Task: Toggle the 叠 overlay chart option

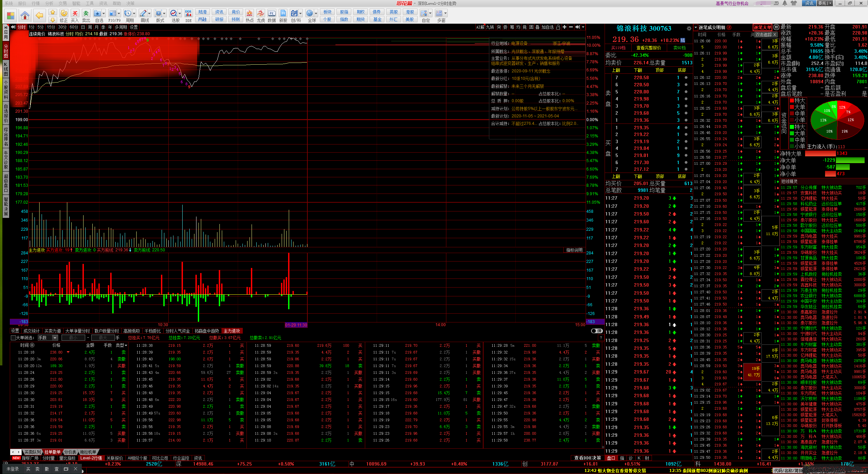Action: [537, 27]
